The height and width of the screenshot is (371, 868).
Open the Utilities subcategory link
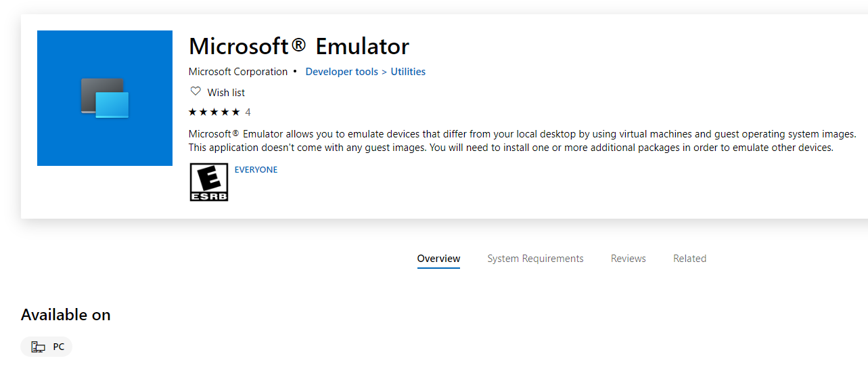coord(408,72)
